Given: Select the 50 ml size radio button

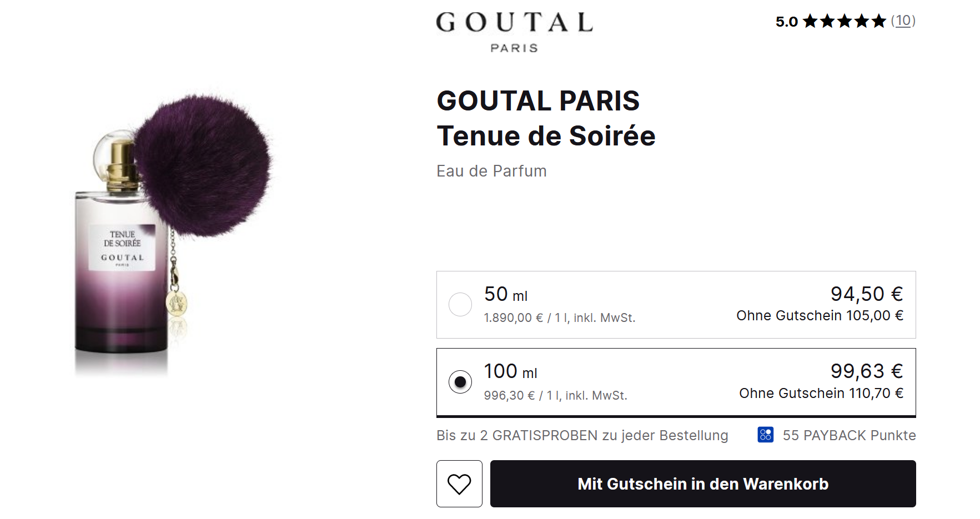Looking at the screenshot, I should (460, 305).
